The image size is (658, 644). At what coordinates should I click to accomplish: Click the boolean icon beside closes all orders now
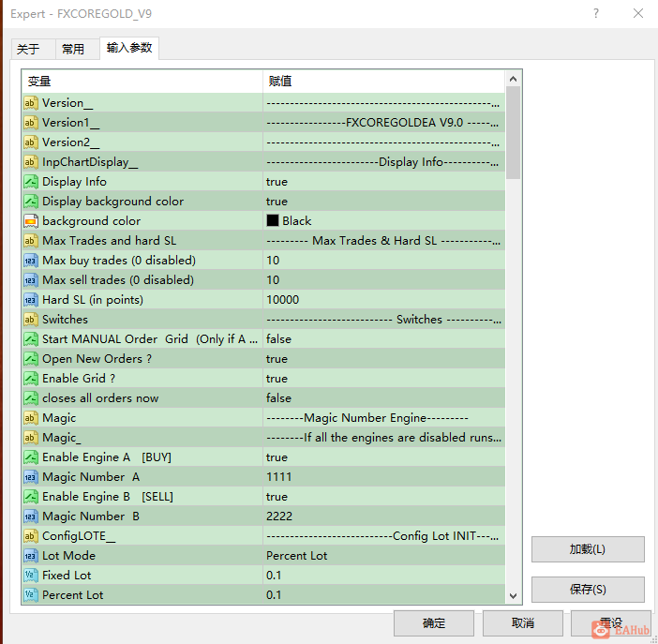[x=31, y=398]
